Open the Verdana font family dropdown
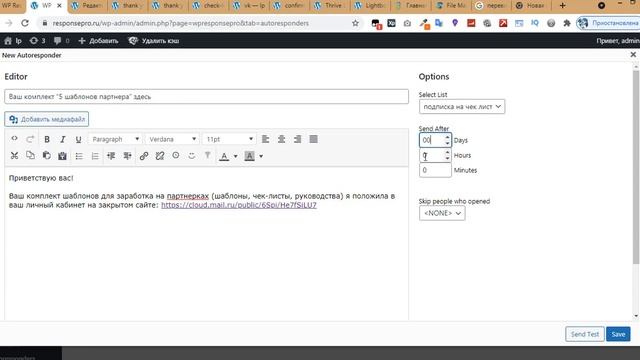Viewport: 640px width, 360px height. (x=172, y=139)
